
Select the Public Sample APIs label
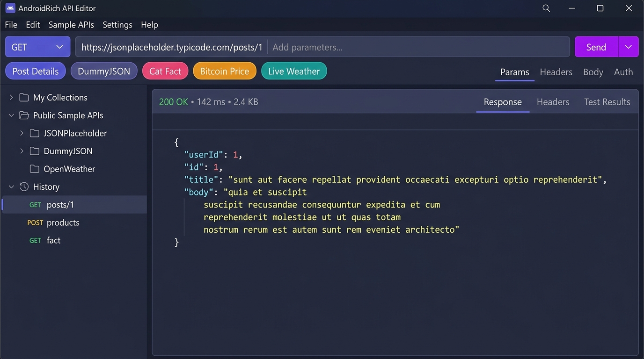click(x=68, y=115)
